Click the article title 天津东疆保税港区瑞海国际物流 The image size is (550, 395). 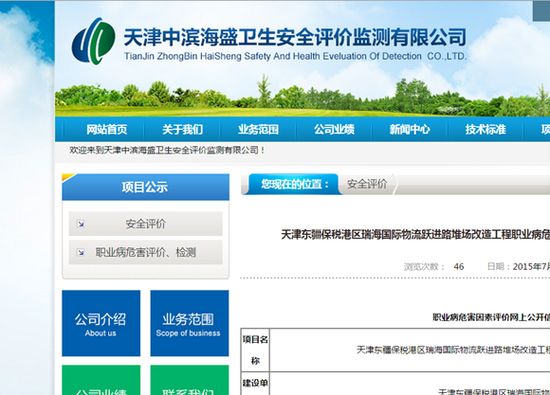tap(415, 235)
